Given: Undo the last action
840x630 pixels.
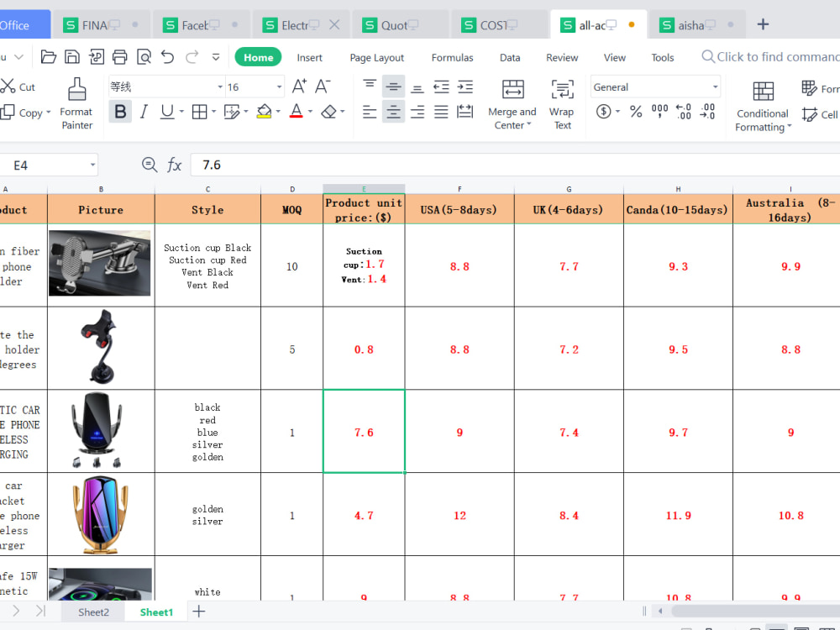Looking at the screenshot, I should [166, 57].
